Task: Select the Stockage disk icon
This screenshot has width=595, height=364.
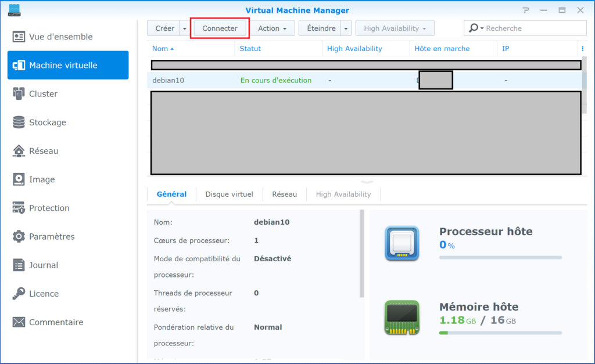Action: 19,122
